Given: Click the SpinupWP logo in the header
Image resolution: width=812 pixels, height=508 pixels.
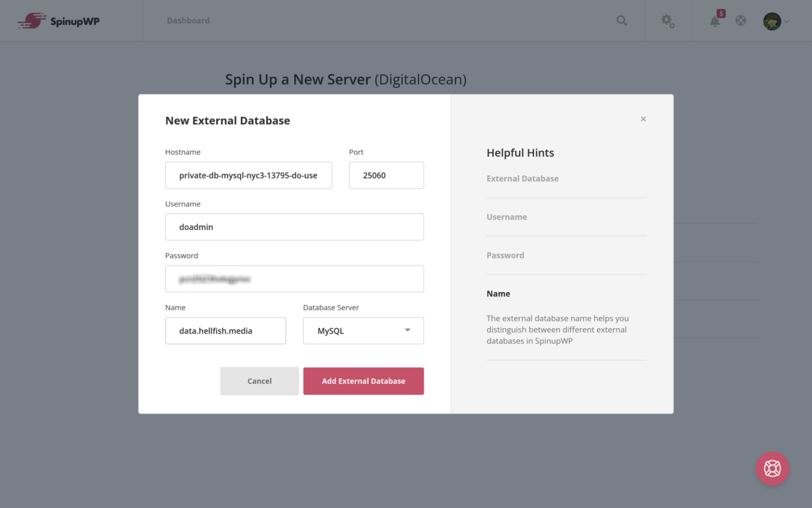Looking at the screenshot, I should pyautogui.click(x=58, y=20).
